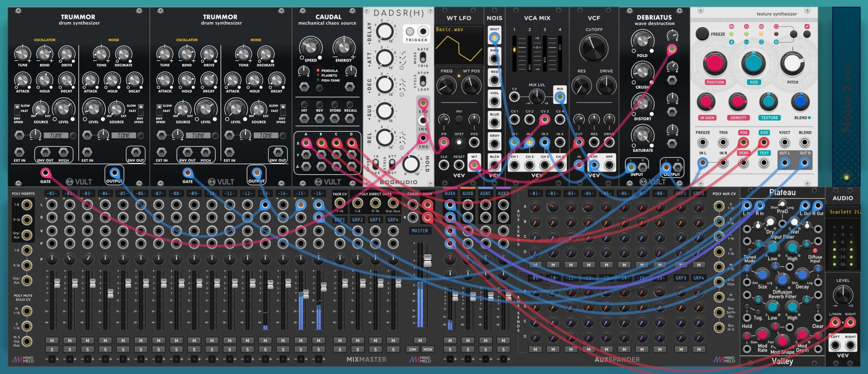Open the Basic.wav wavetable display menu

(459, 45)
